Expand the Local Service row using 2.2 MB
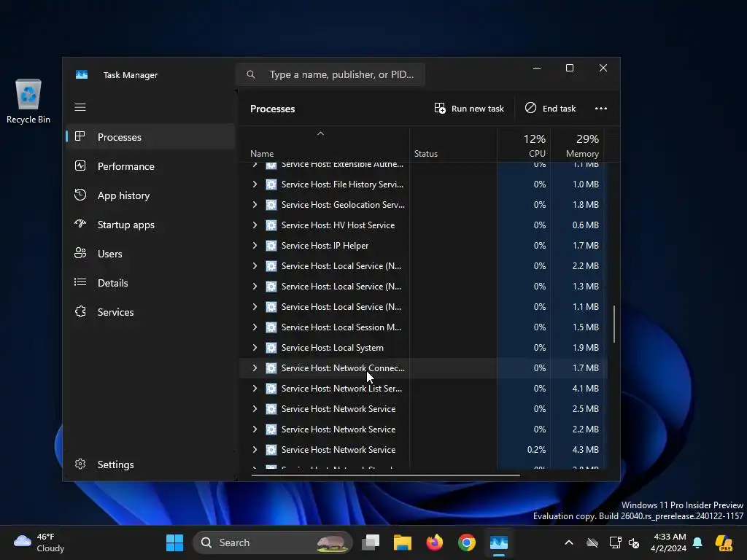747x560 pixels. click(255, 266)
